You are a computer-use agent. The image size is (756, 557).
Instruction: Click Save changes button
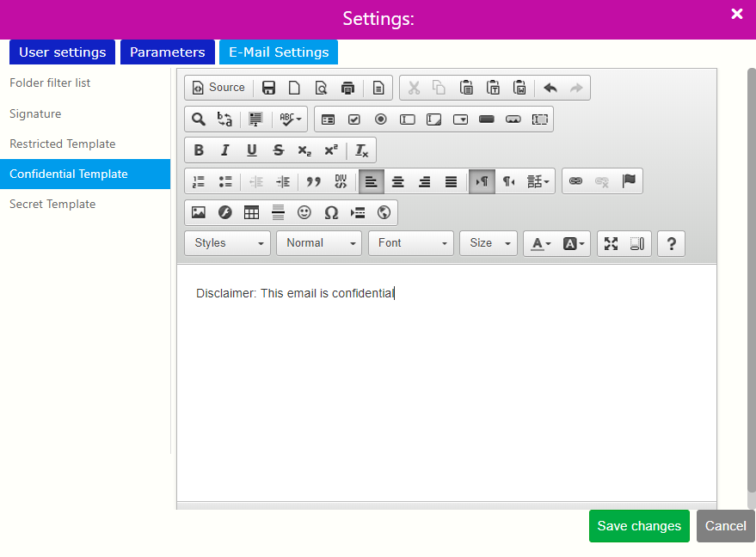(x=639, y=526)
